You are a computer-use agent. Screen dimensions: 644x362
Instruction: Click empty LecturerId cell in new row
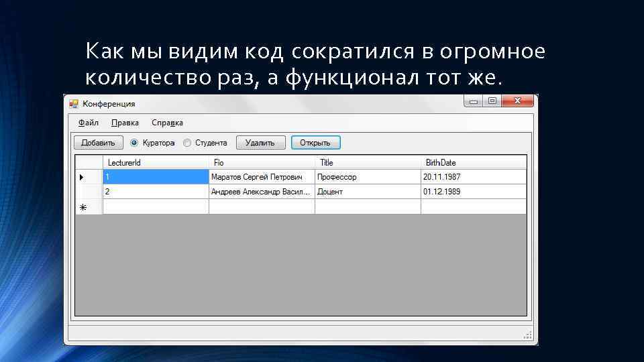pos(156,207)
